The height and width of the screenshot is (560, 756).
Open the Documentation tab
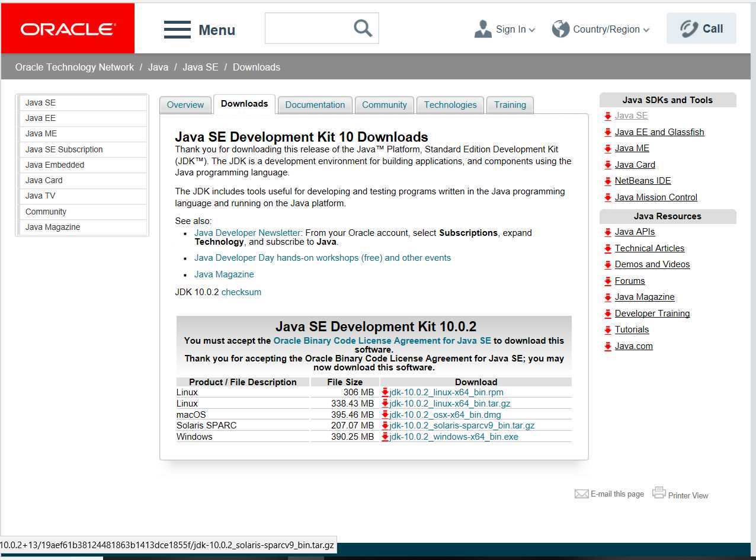click(315, 105)
